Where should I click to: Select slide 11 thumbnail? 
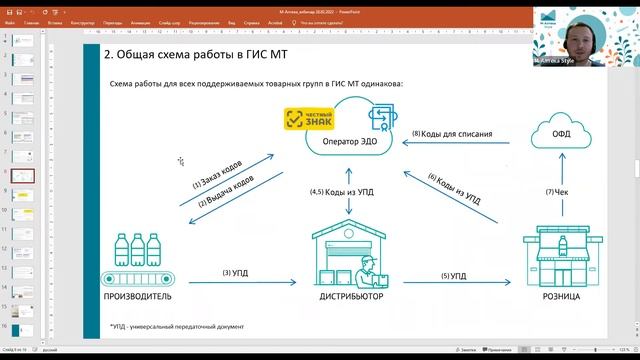(22, 234)
